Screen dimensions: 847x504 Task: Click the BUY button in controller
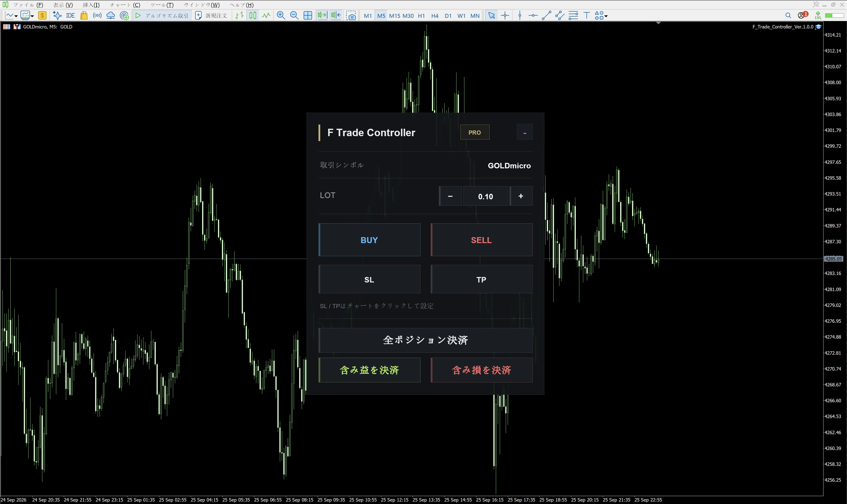[x=369, y=240]
